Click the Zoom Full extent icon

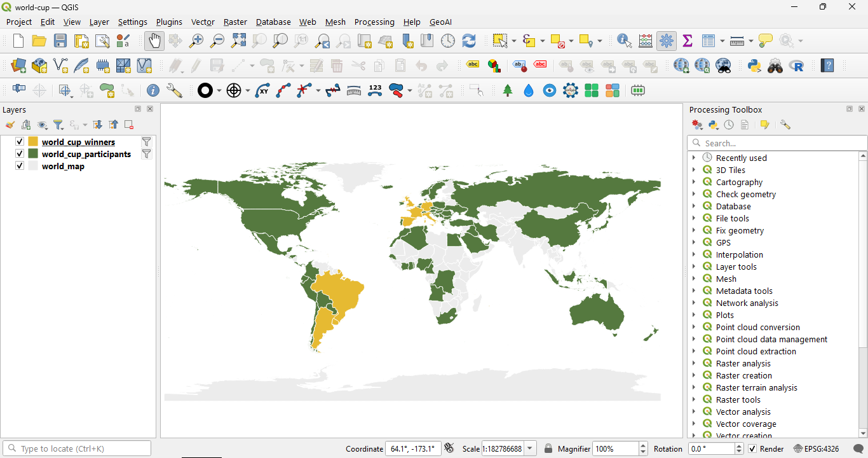(x=238, y=41)
